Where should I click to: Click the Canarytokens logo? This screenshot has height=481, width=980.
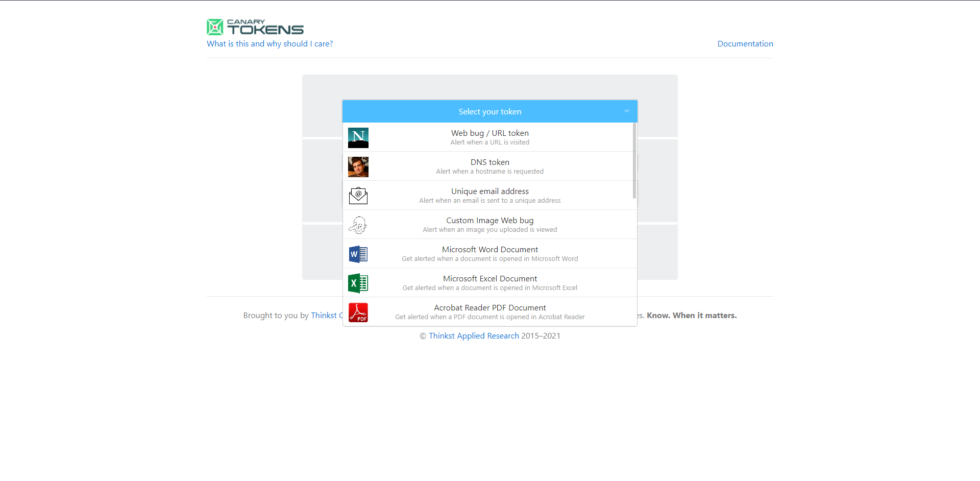click(x=255, y=27)
